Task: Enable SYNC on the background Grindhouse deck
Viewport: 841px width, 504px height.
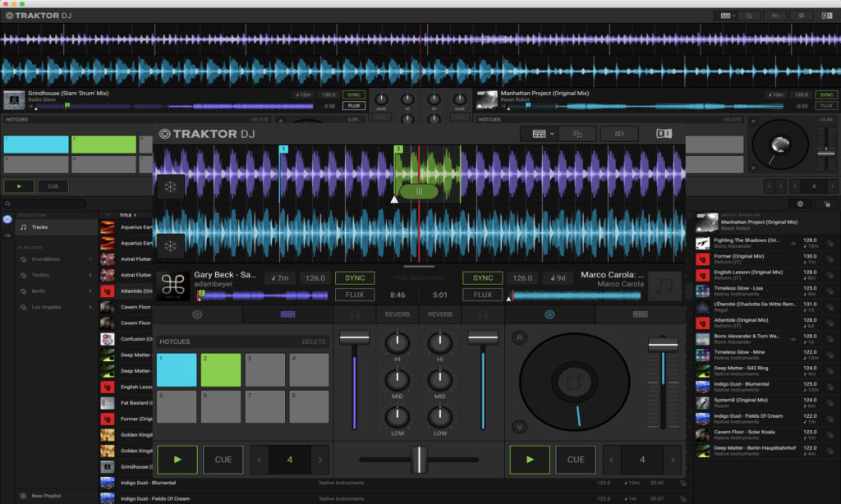Action: [x=354, y=95]
